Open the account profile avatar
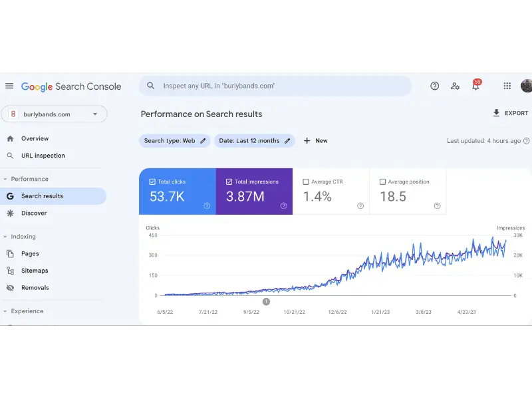Viewport: 532px width, 399px height. point(526,86)
